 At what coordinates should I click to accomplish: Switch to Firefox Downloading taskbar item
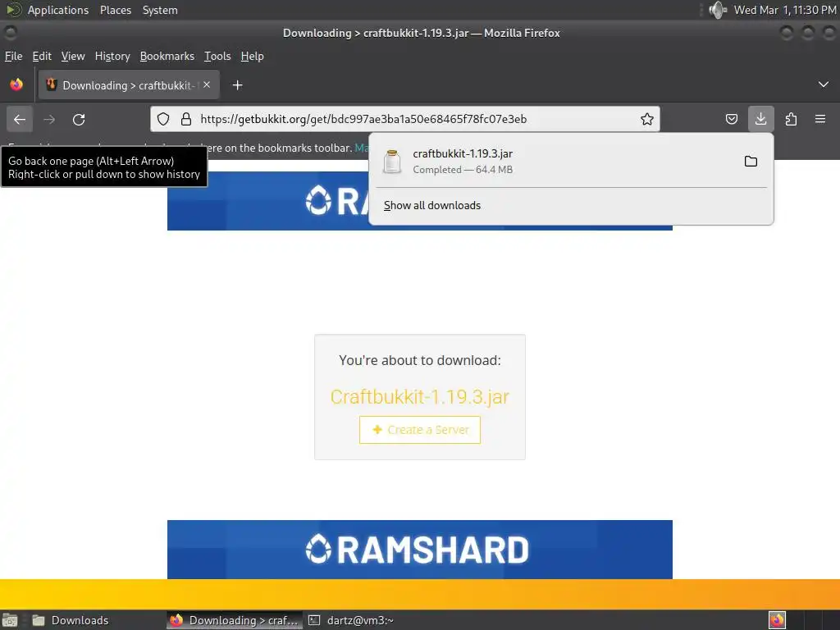tap(234, 620)
